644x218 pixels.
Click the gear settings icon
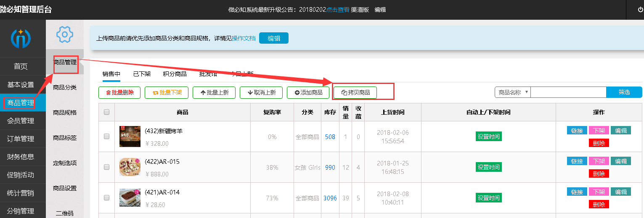[65, 34]
